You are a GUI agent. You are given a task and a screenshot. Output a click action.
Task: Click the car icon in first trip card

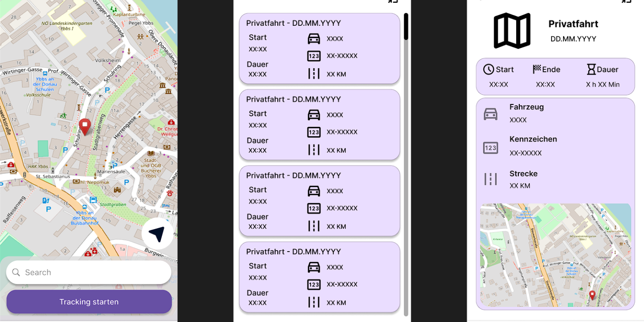[x=314, y=39]
